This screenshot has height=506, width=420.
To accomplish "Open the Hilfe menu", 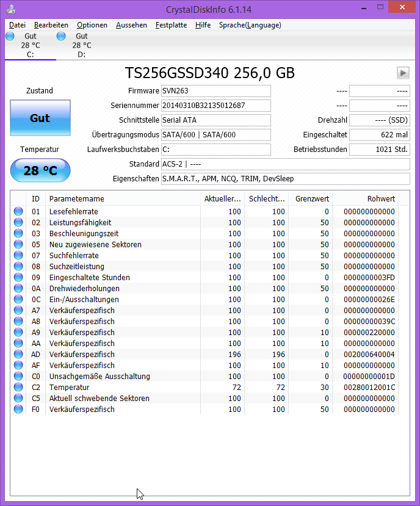I will pyautogui.click(x=203, y=25).
